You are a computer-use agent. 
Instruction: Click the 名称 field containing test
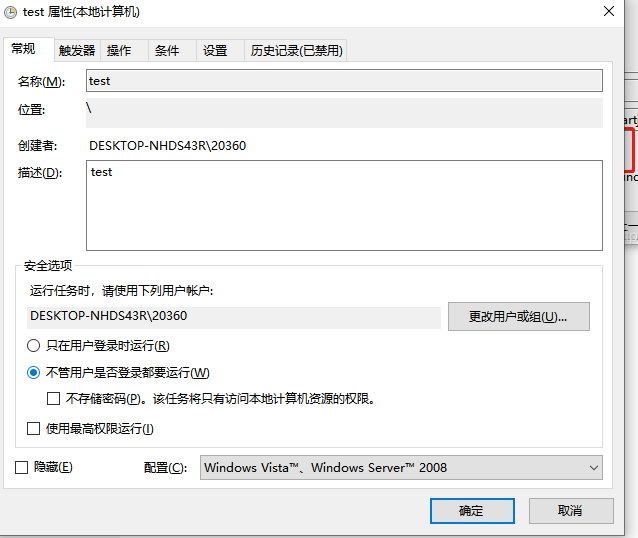click(x=344, y=81)
